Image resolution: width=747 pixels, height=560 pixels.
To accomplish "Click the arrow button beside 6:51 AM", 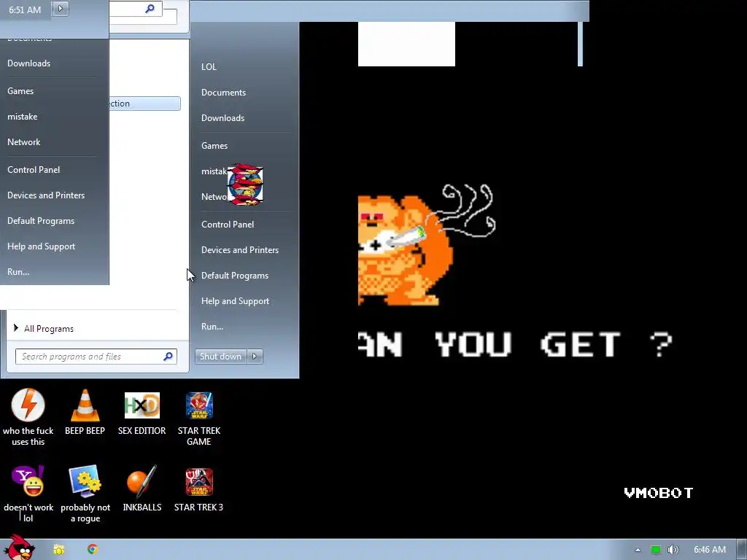I will click(61, 9).
